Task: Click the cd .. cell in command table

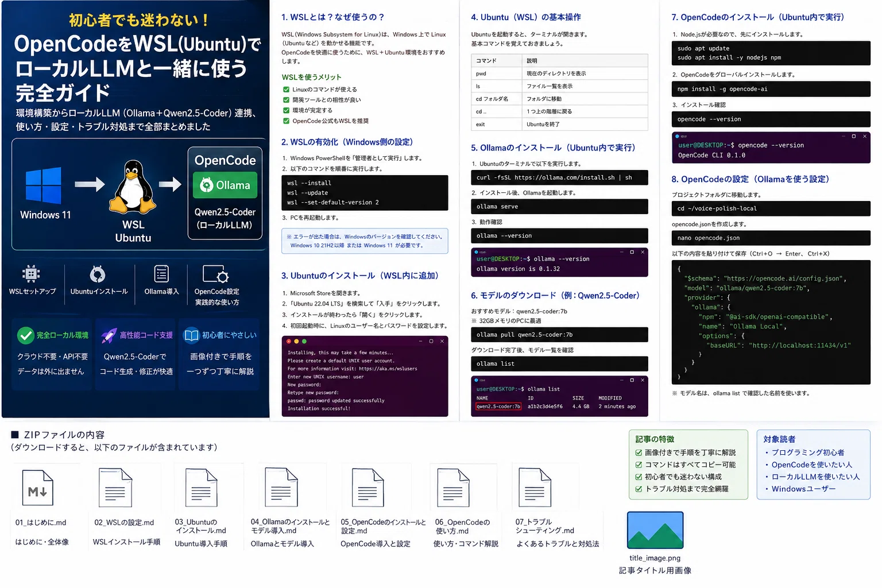Action: pyautogui.click(x=497, y=111)
